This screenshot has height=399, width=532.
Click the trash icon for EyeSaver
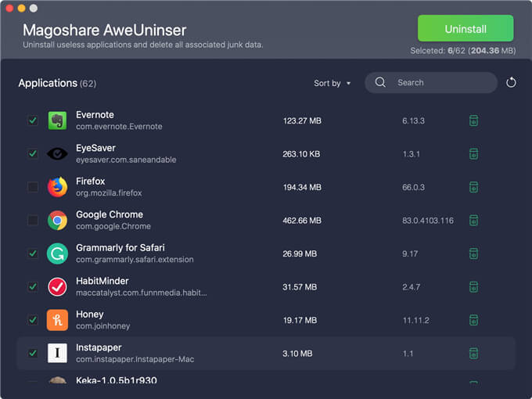[x=473, y=153]
